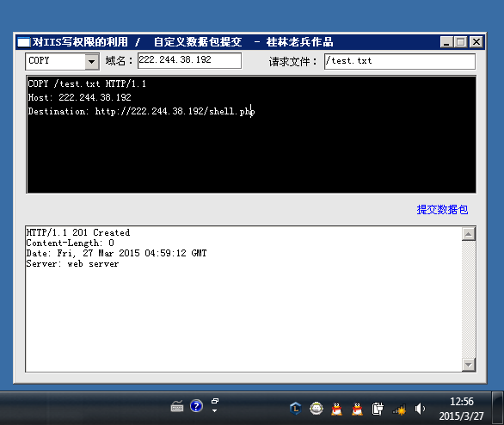Click the 'Server: web server' line
504x425 pixels.
pos(72,264)
